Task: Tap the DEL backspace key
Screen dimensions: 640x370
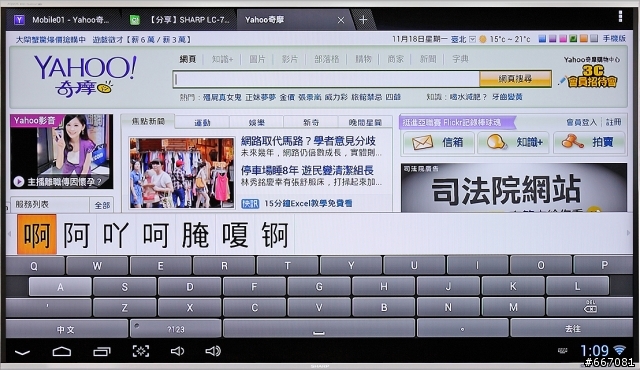Action: (x=589, y=307)
